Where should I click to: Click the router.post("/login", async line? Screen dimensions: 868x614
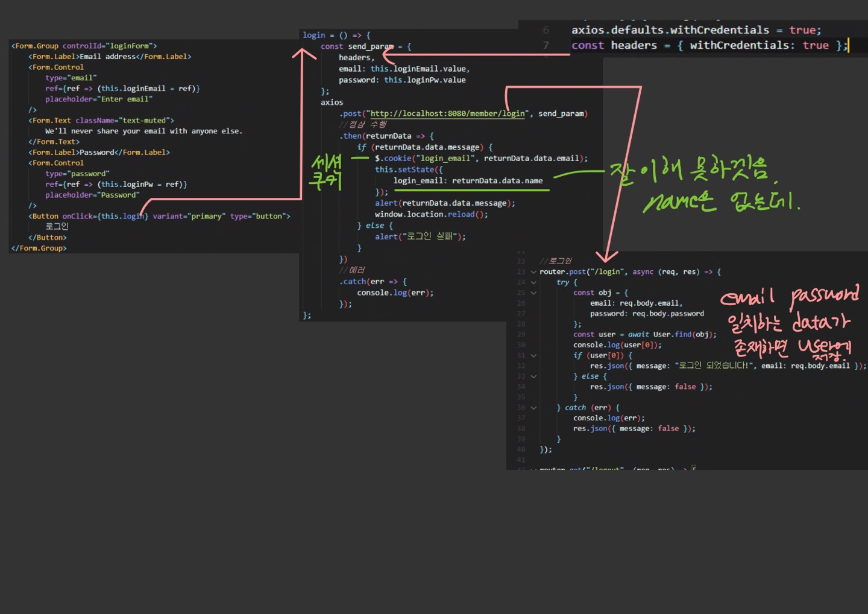[630, 272]
